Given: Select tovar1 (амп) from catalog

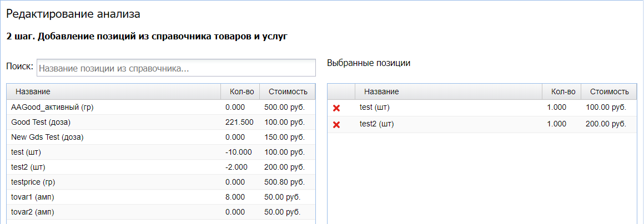Looking at the screenshot, I should (x=33, y=197).
